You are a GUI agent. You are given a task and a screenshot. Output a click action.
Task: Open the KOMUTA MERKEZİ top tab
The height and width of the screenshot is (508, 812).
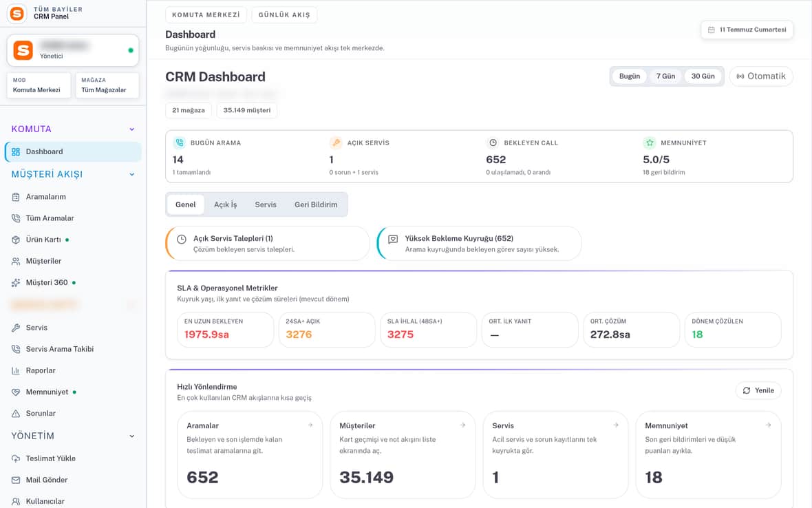pyautogui.click(x=206, y=15)
